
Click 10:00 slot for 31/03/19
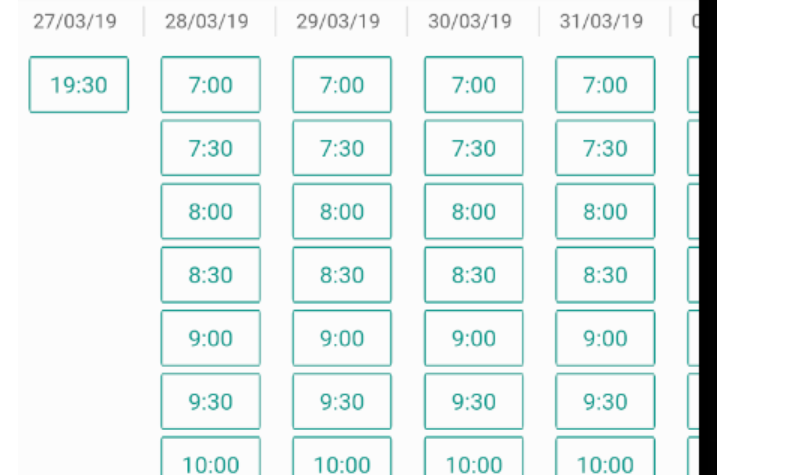click(605, 461)
